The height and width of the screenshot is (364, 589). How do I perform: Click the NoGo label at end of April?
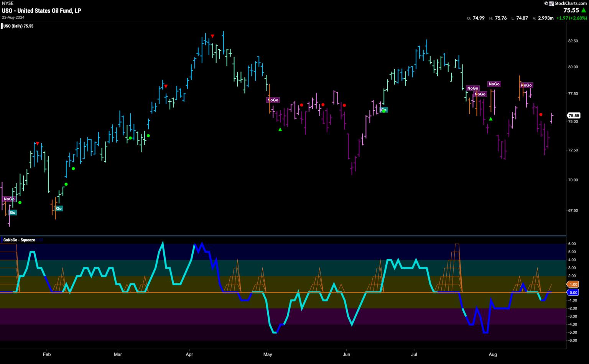tap(273, 100)
